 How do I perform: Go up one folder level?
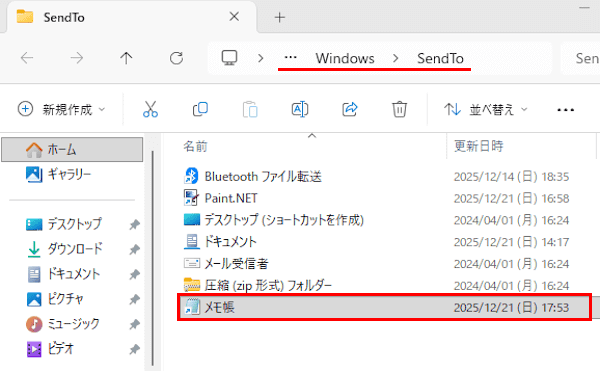point(126,58)
